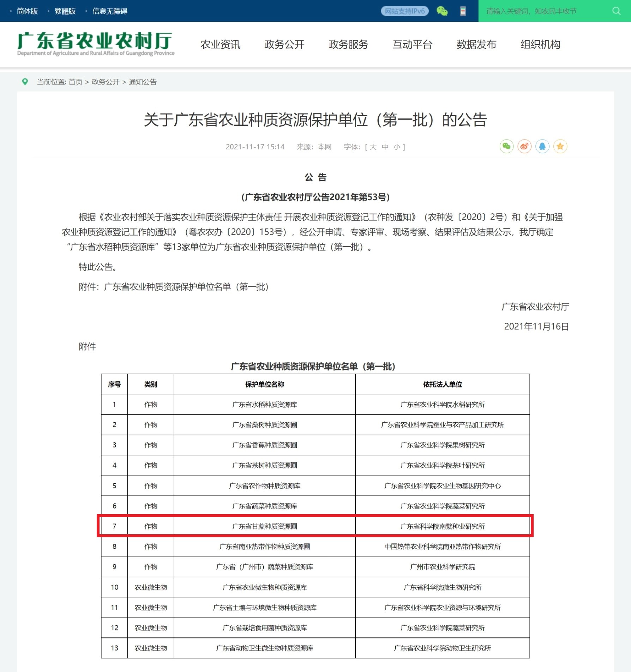The height and width of the screenshot is (672, 631).
Task: Click cell 广东省动物卫生微生物种质资源库
Action: tap(265, 648)
